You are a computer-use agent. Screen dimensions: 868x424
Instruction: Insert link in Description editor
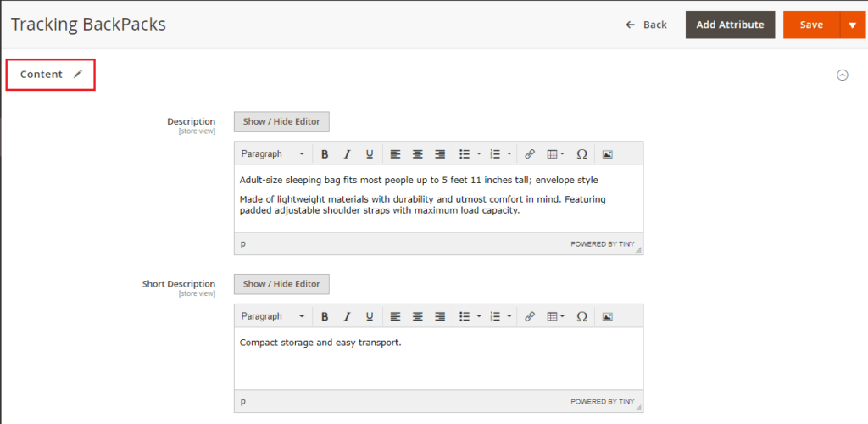529,154
